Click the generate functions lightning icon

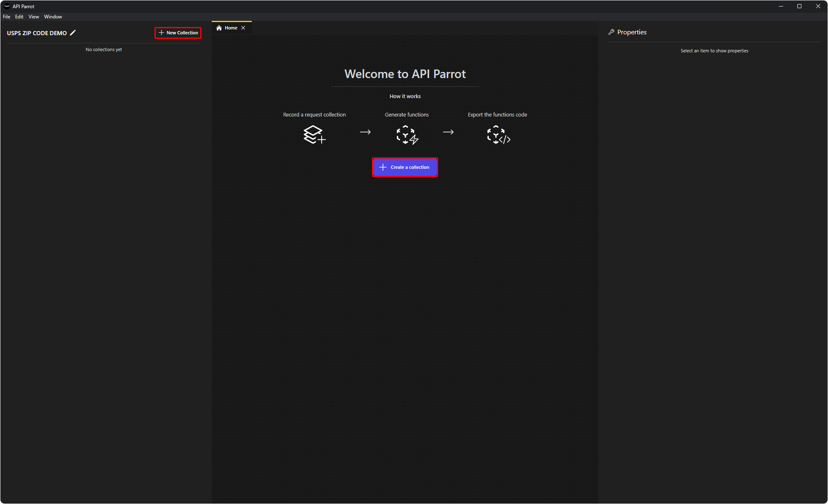point(407,134)
